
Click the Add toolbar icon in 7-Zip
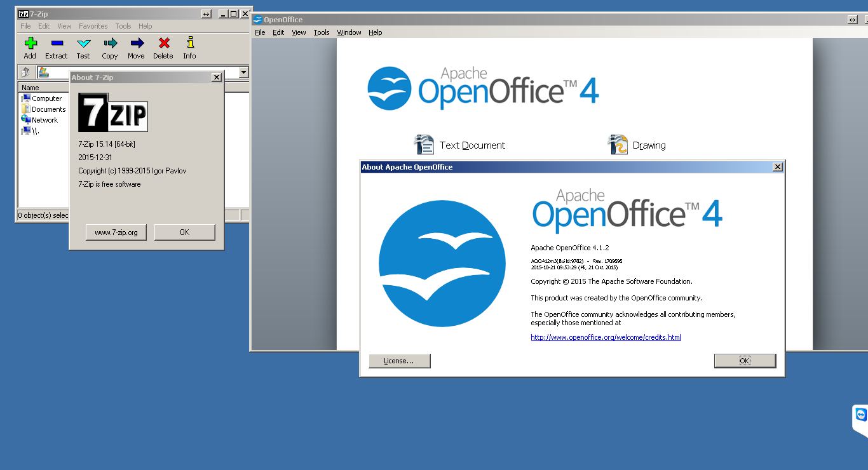30,44
